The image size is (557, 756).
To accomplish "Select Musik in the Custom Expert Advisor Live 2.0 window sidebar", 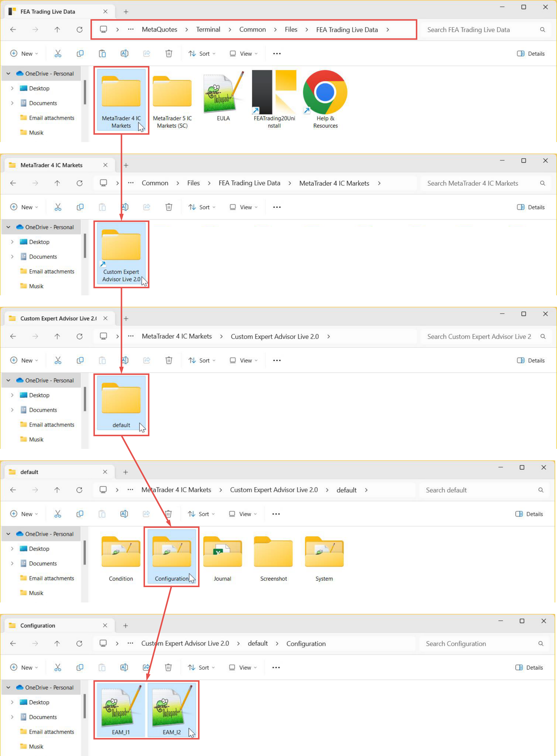I will pos(32,439).
